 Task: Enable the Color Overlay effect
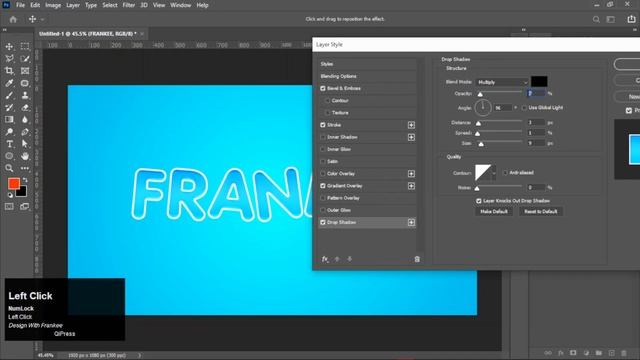coord(323,173)
